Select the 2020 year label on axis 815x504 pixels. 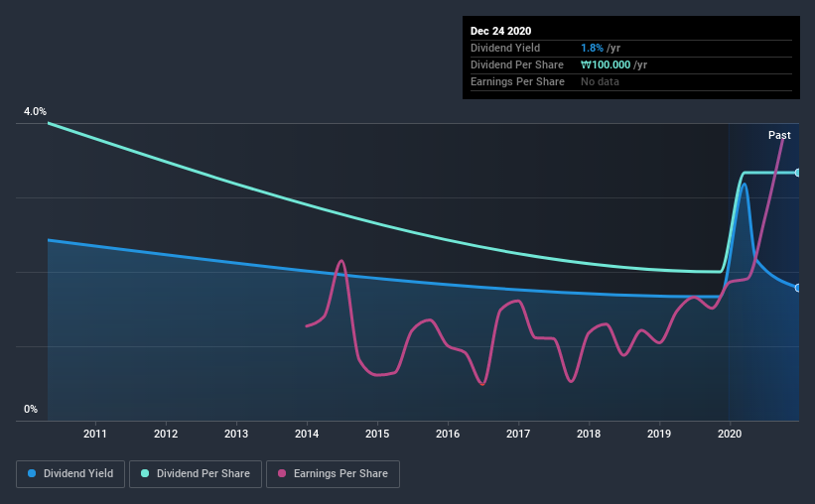730,434
